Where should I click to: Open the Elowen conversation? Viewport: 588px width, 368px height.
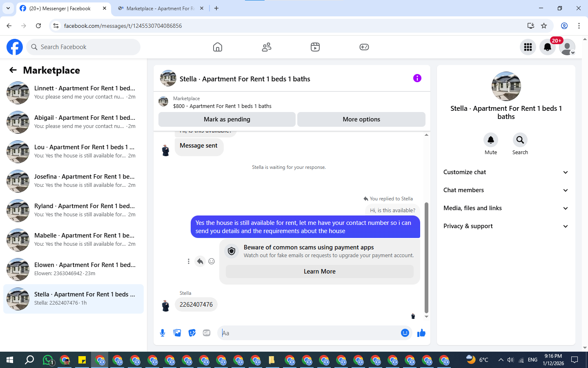[73, 269]
